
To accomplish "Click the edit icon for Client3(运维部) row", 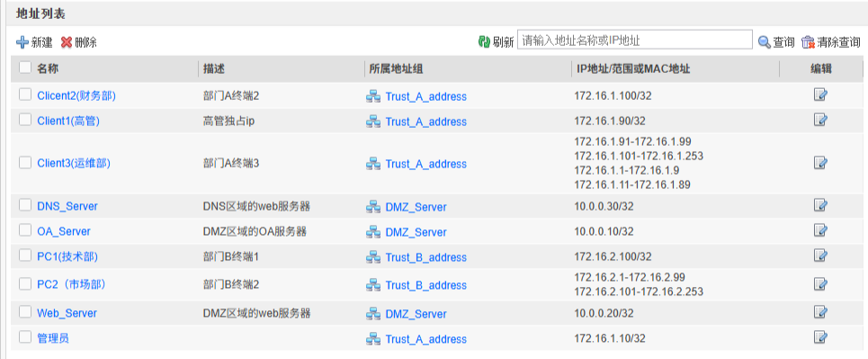I will (x=820, y=162).
